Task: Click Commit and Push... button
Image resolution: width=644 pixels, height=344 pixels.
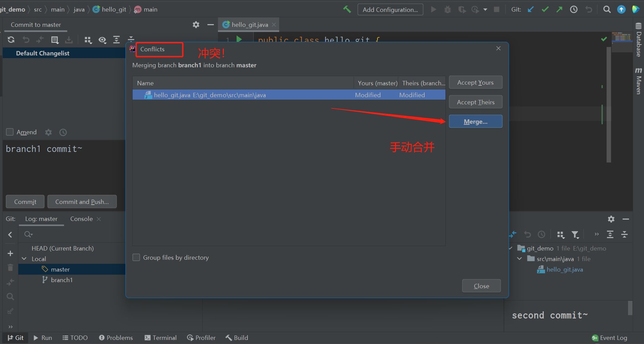Action: point(82,202)
